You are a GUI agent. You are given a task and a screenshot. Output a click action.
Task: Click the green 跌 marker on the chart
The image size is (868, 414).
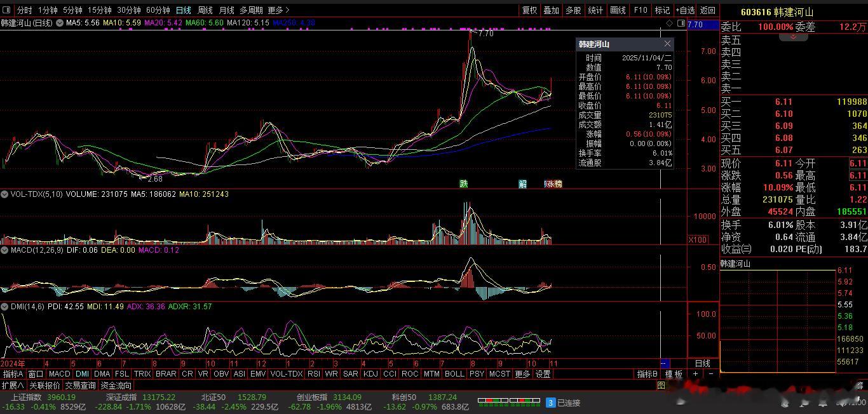464,184
